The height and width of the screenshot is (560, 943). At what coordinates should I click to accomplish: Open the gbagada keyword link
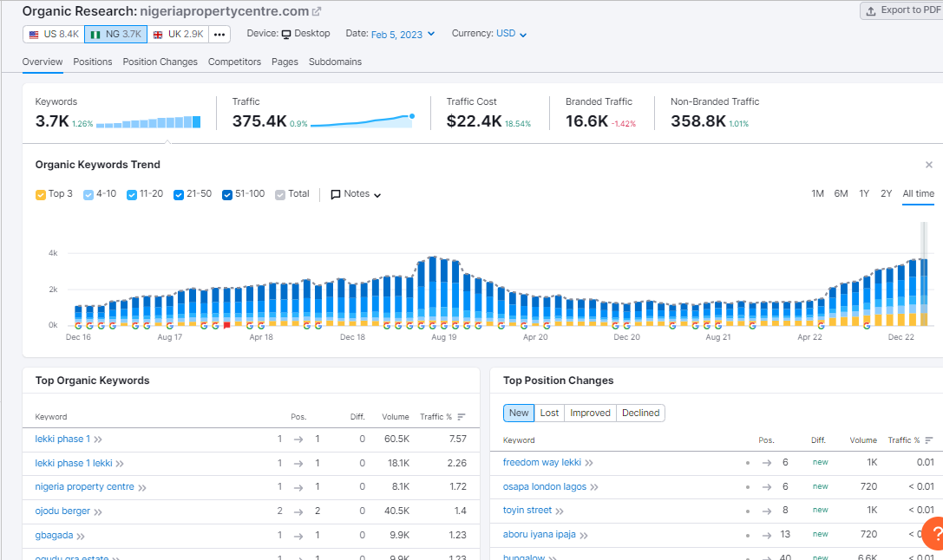coord(54,535)
